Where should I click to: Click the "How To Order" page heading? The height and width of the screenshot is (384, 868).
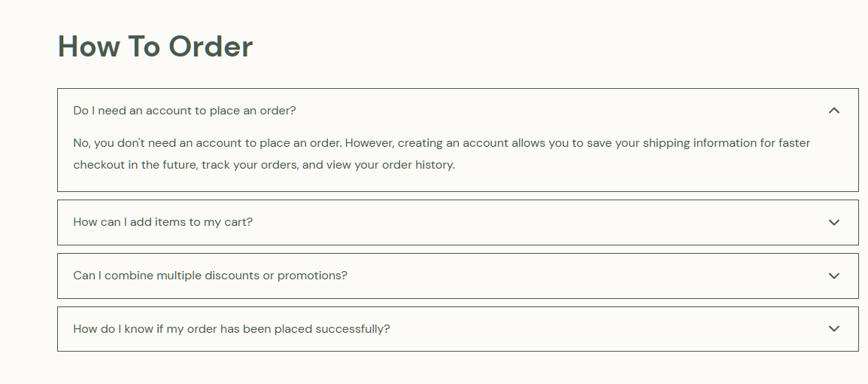[x=155, y=47]
